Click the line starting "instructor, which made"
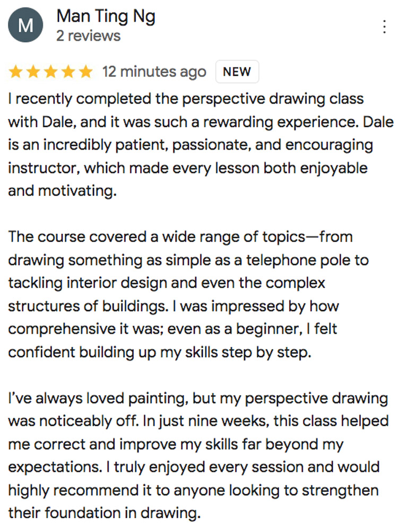Screen dimensions: 398x532 tap(188, 168)
